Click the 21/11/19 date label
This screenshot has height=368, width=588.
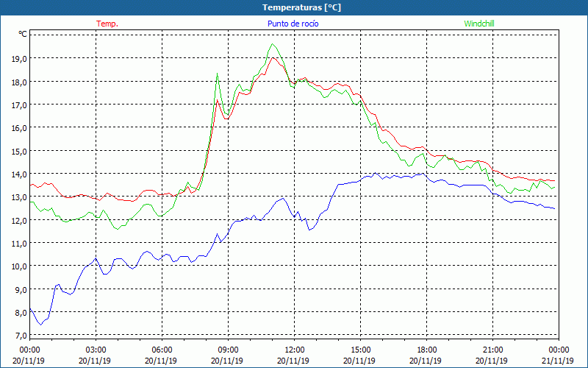558,361
